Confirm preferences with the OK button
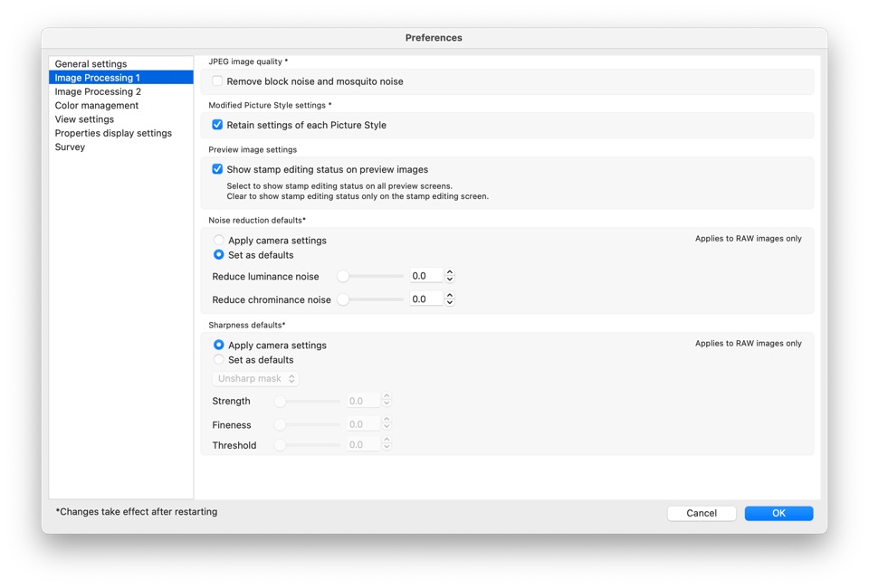Viewport: 869px width, 588px height. [x=778, y=513]
